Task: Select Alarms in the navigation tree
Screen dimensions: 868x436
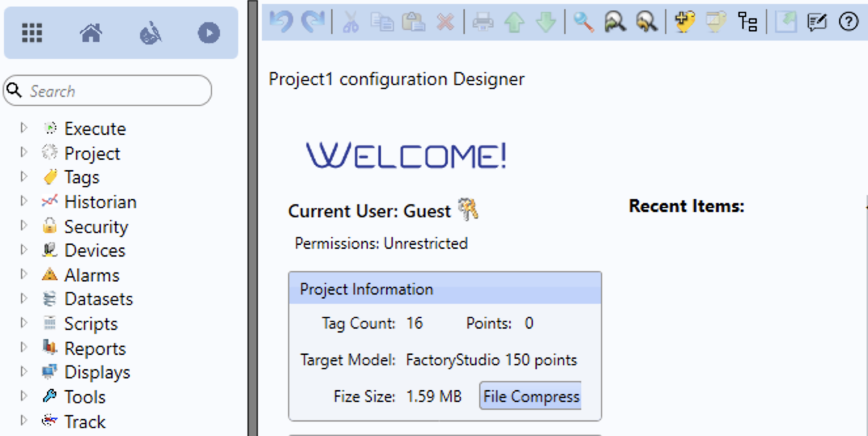Action: pyautogui.click(x=92, y=275)
